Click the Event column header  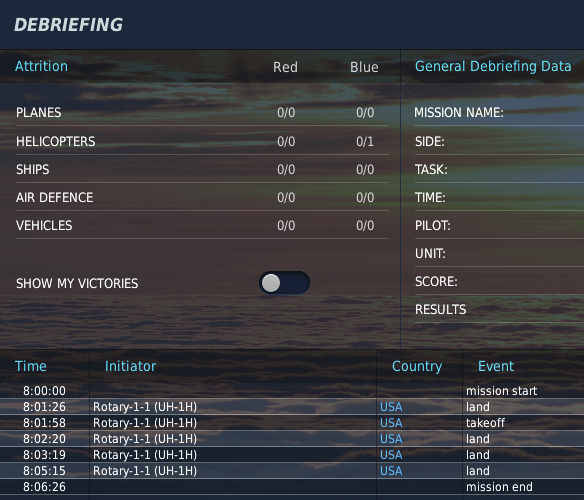[x=496, y=366]
